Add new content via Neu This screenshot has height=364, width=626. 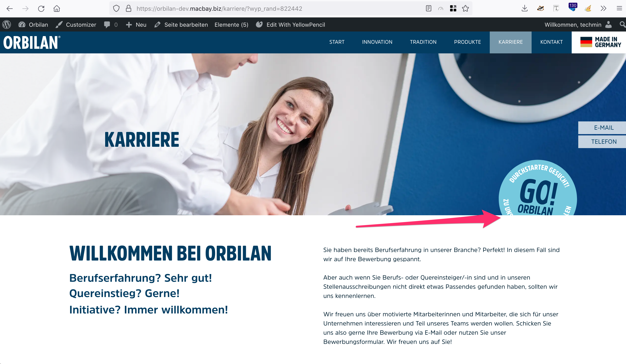(x=136, y=24)
